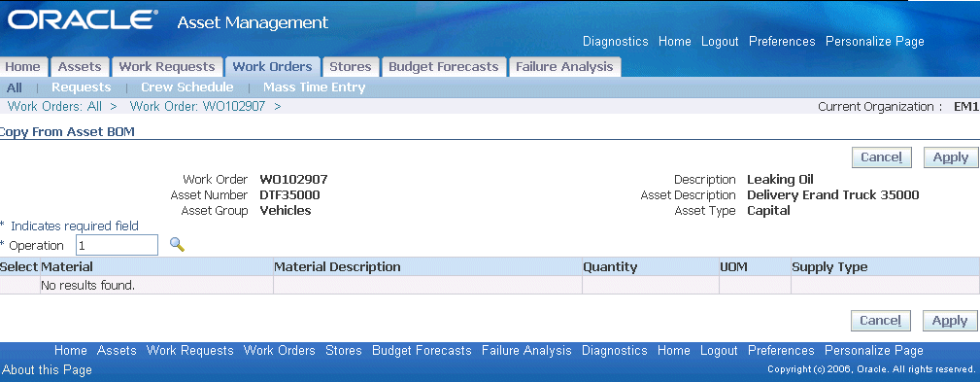
Task: Click the top Apply button
Action: tap(951, 157)
